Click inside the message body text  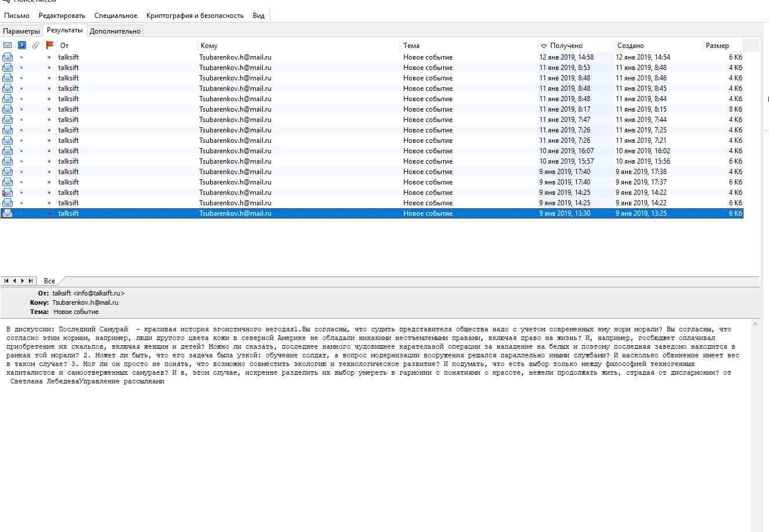pos(373,355)
